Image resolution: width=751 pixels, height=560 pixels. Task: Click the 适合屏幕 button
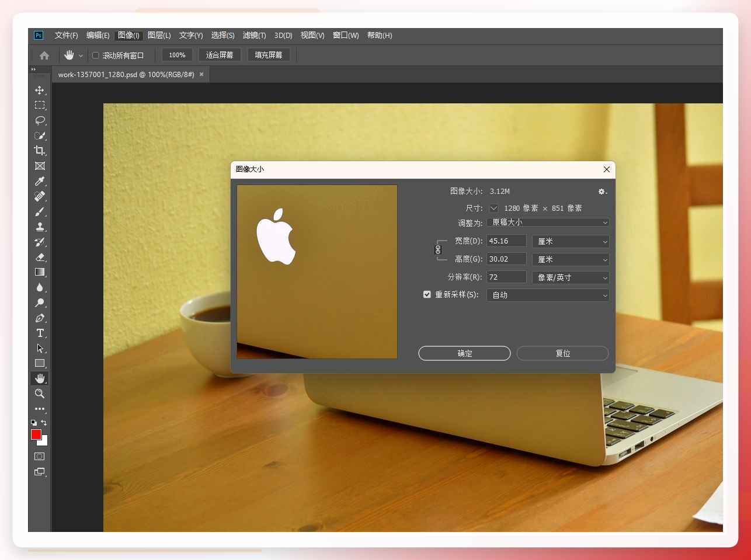coord(220,55)
